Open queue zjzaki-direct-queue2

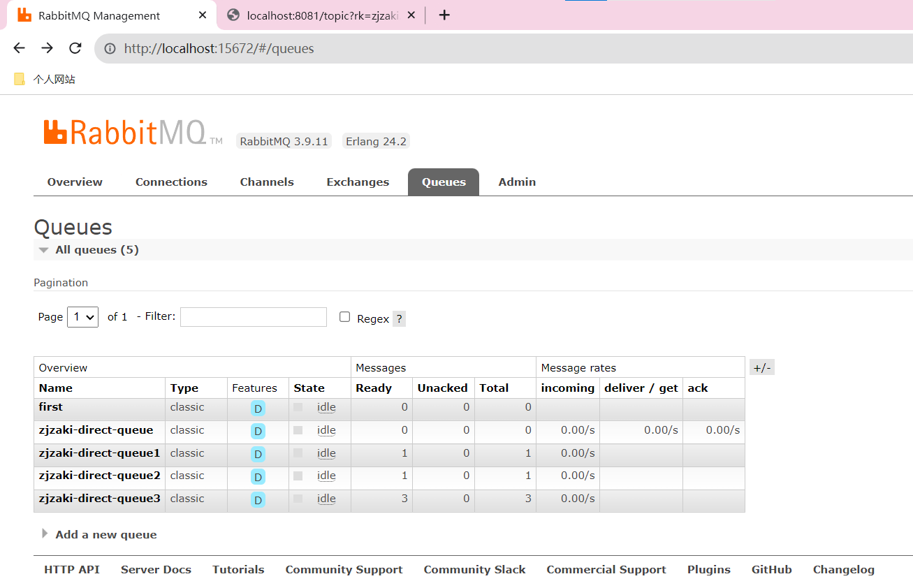99,475
